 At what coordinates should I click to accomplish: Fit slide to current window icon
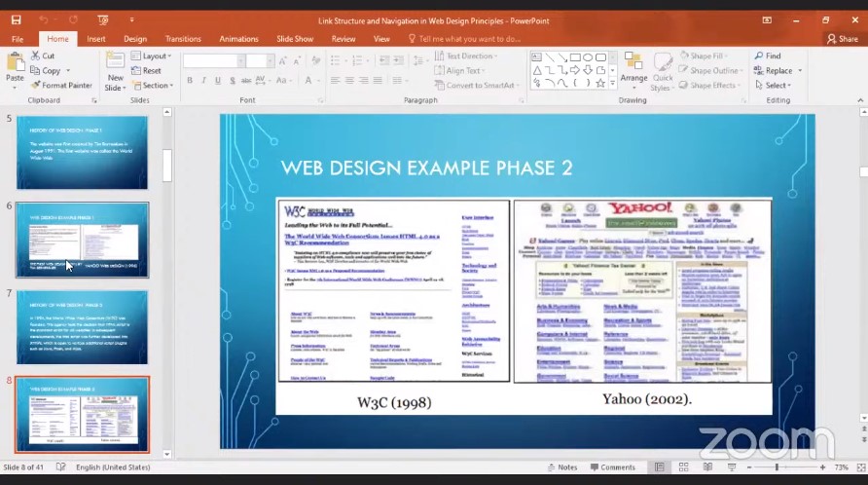pyautogui.click(x=861, y=467)
